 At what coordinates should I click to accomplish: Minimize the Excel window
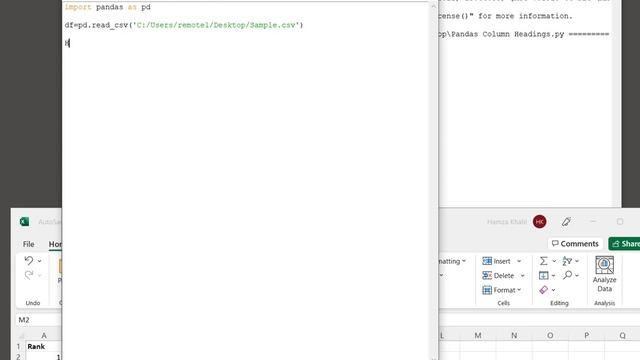[x=593, y=221]
